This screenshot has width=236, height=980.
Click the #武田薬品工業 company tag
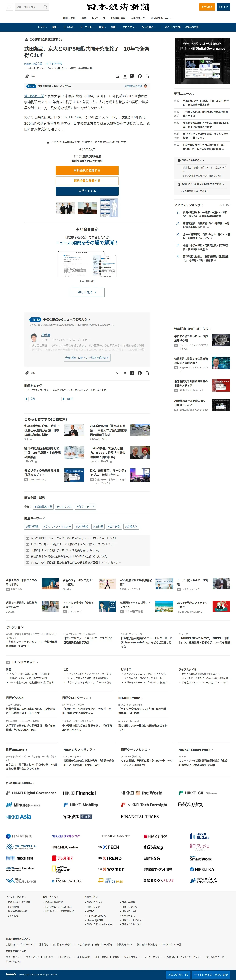[x=43, y=507]
